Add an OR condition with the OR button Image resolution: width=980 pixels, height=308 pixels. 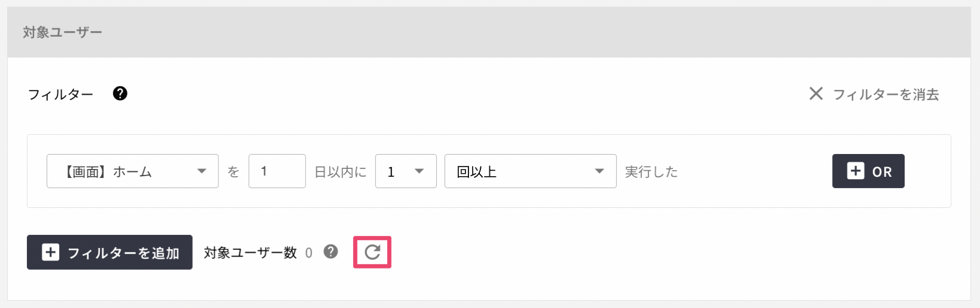pos(868,171)
